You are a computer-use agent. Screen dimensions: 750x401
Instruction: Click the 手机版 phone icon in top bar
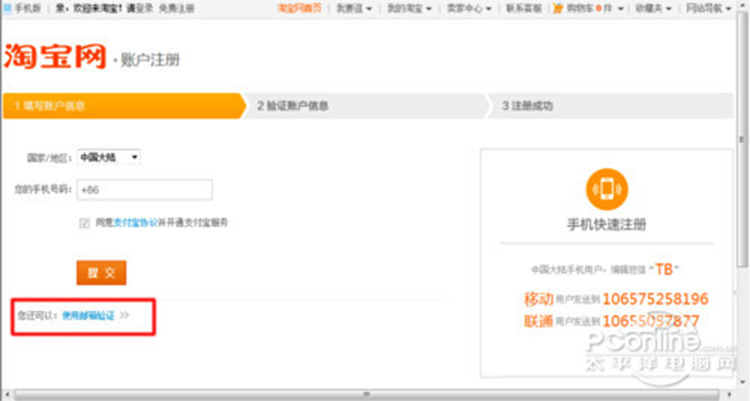pyautogui.click(x=8, y=8)
